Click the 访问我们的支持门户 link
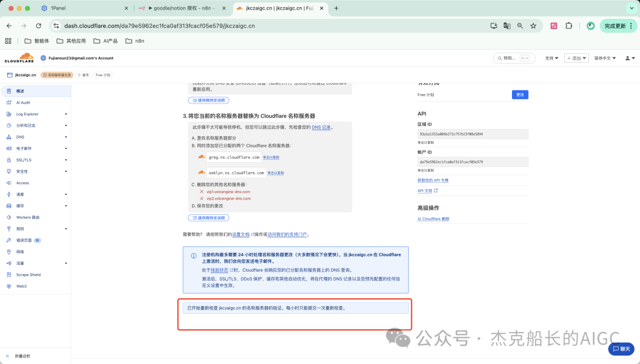 [x=287, y=234]
